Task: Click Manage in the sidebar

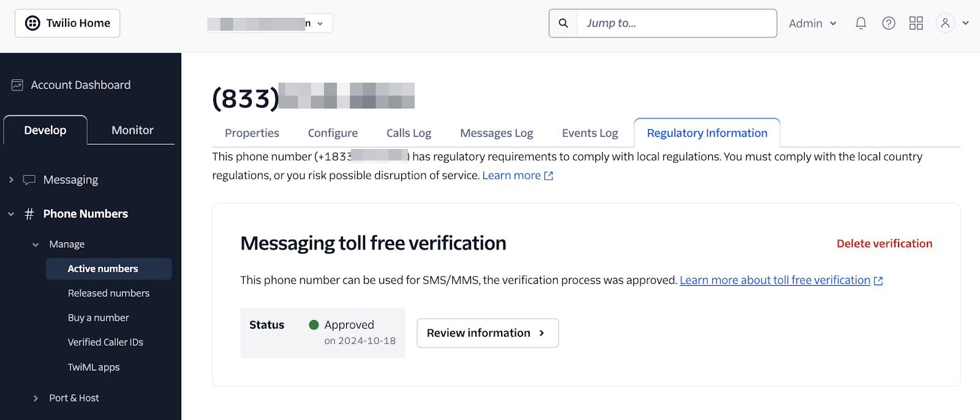Action: (x=67, y=244)
